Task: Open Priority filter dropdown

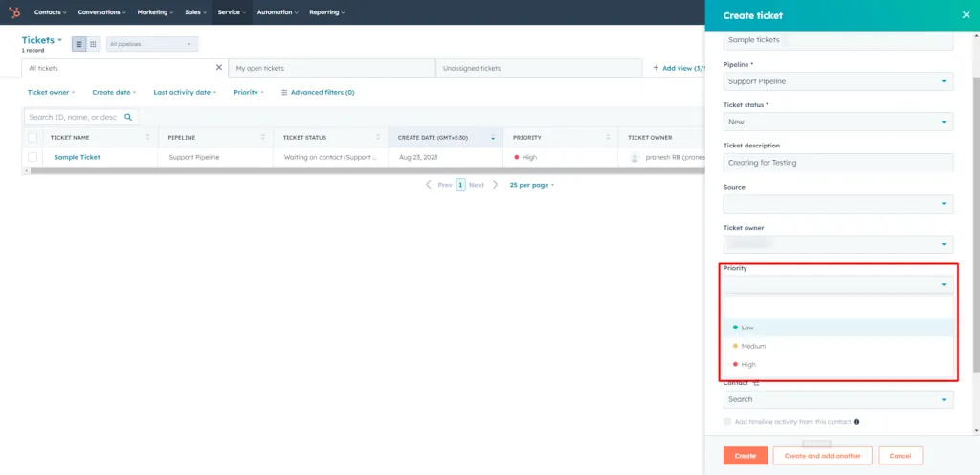Action: tap(249, 93)
